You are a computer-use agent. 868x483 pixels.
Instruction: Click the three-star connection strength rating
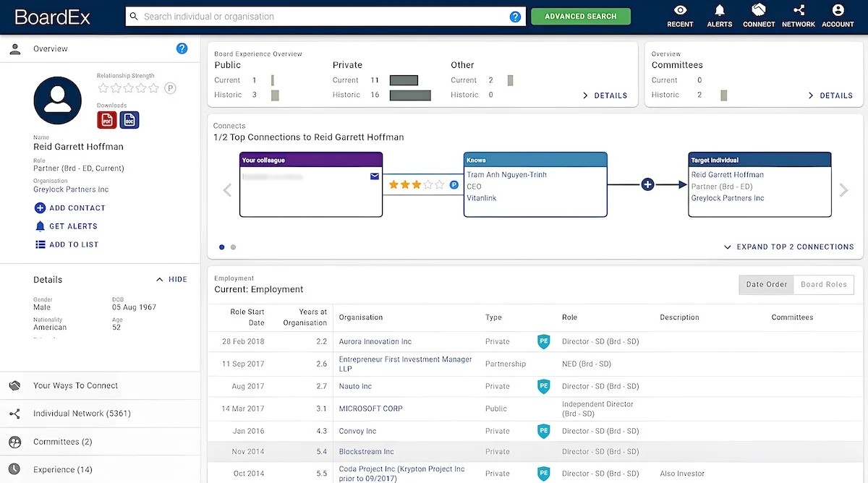point(417,185)
